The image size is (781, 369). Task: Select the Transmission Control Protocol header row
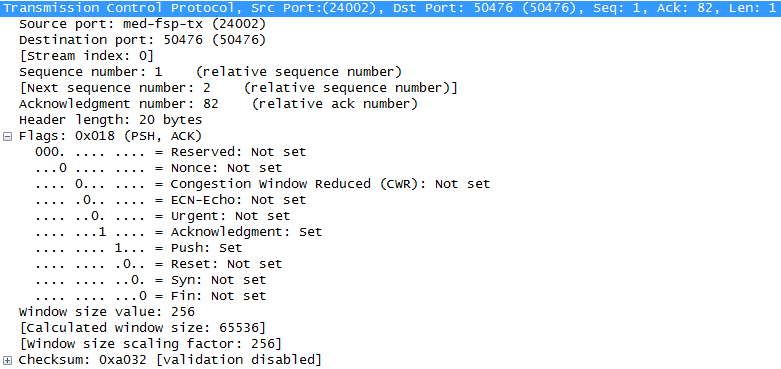click(390, 8)
